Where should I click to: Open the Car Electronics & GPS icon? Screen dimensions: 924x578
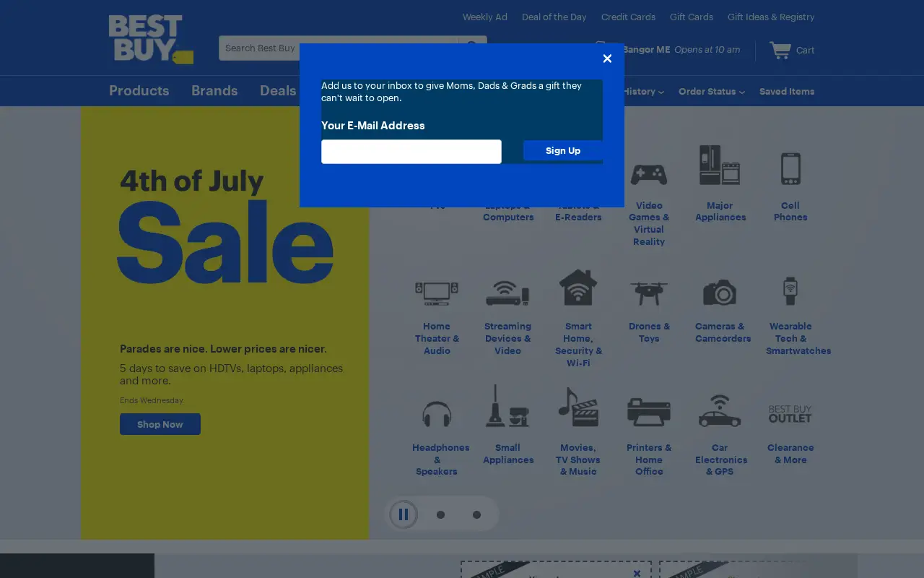pos(720,410)
